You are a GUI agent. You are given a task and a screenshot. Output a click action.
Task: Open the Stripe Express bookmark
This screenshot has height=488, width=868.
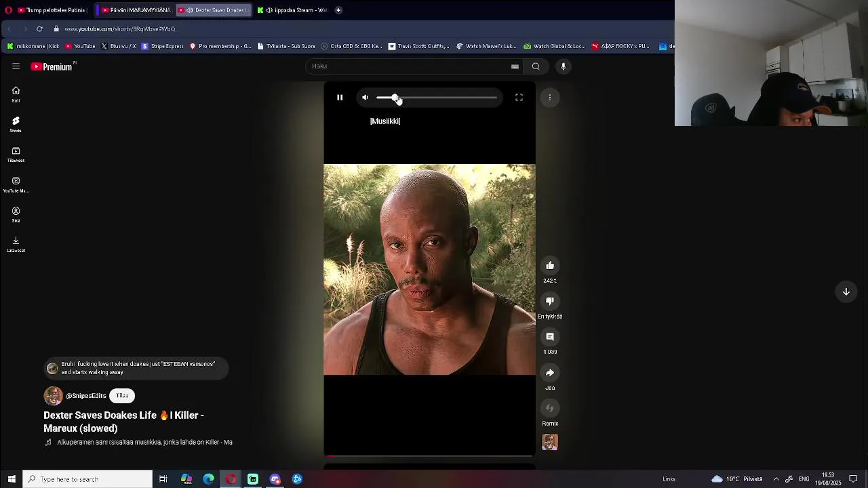point(163,46)
